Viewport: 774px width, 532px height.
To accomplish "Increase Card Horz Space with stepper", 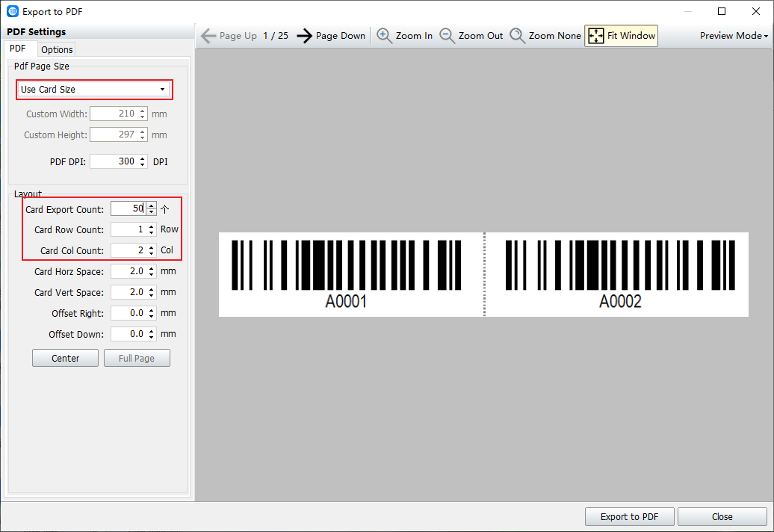I will click(x=152, y=268).
